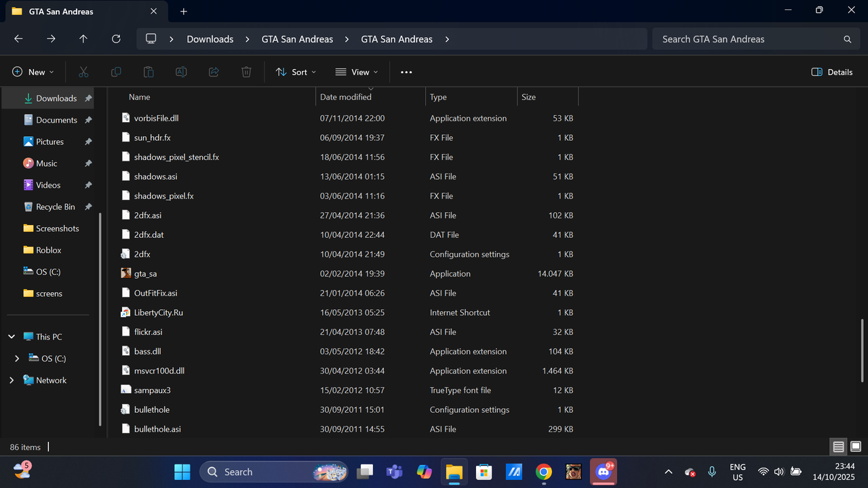Click the Share icon in toolbar
This screenshot has width=868, height=488.
point(214,72)
